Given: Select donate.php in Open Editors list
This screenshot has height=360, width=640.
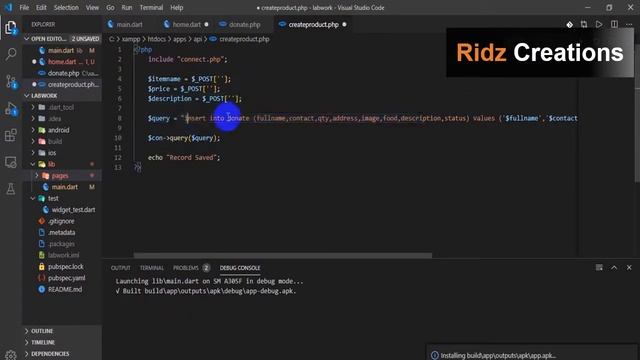Looking at the screenshot, I should click(x=62, y=73).
